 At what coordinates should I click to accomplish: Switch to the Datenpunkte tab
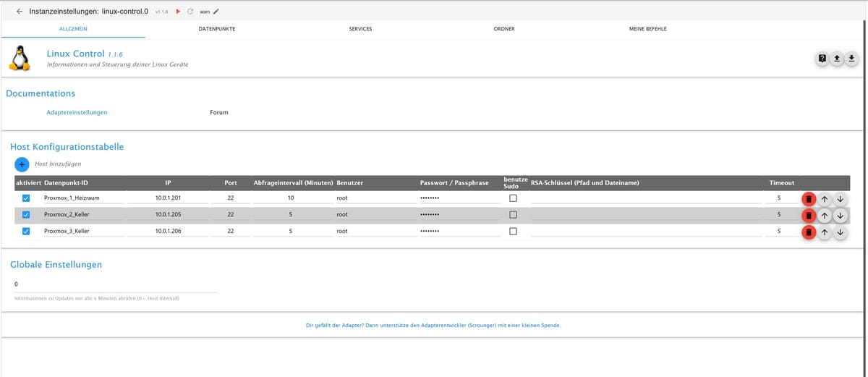[x=216, y=29]
